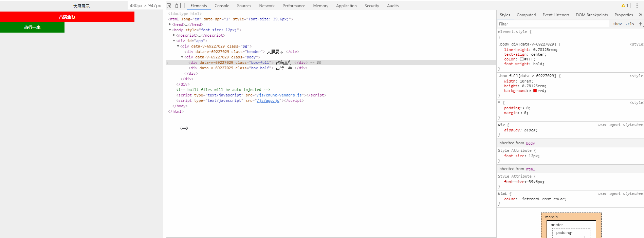
Task: Open the Memory tab
Action: click(321, 6)
